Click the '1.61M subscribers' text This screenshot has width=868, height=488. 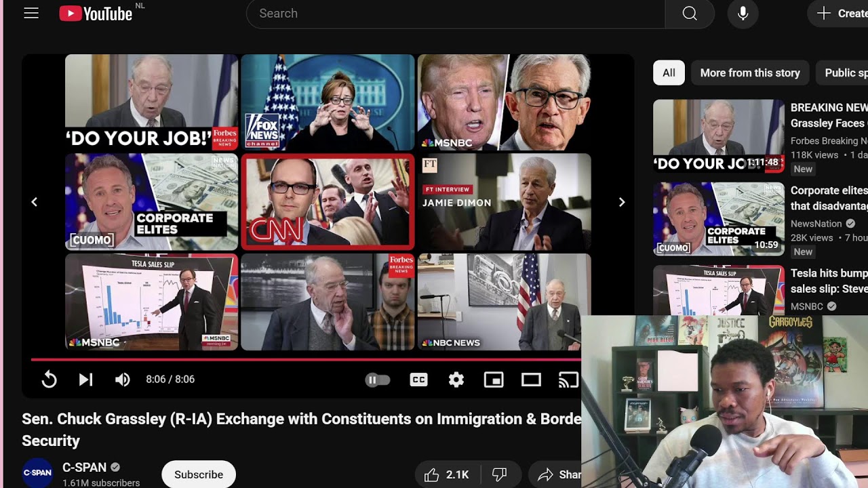click(101, 483)
